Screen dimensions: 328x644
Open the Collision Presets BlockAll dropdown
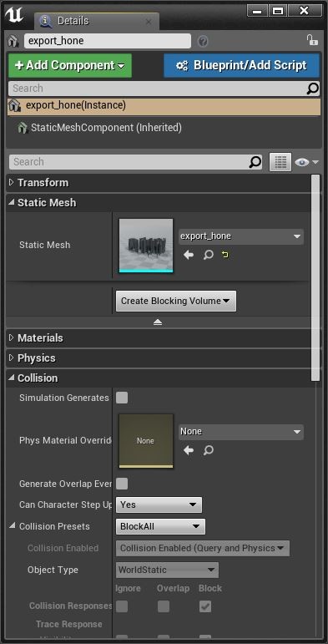[x=160, y=526]
